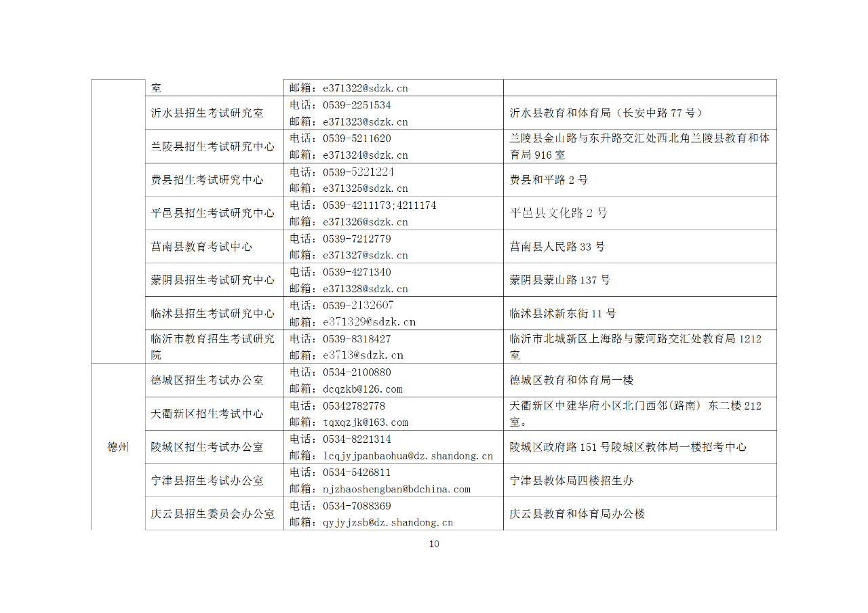
Task: Click phone number 0534-5426811
Action: pyautogui.click(x=356, y=473)
